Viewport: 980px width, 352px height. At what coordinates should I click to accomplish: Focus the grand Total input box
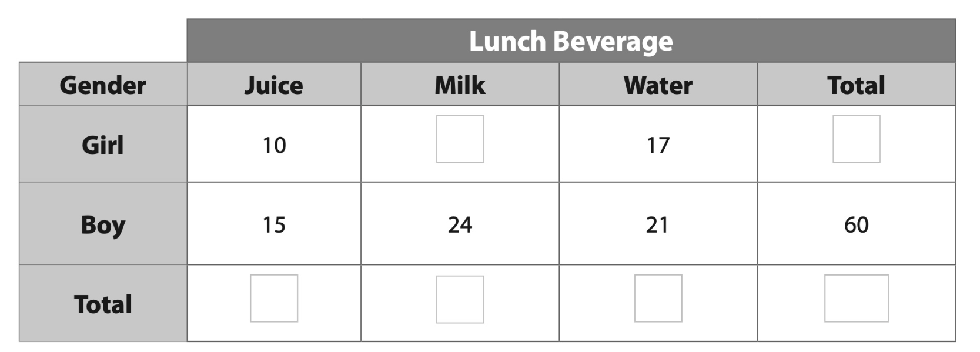coord(856,299)
